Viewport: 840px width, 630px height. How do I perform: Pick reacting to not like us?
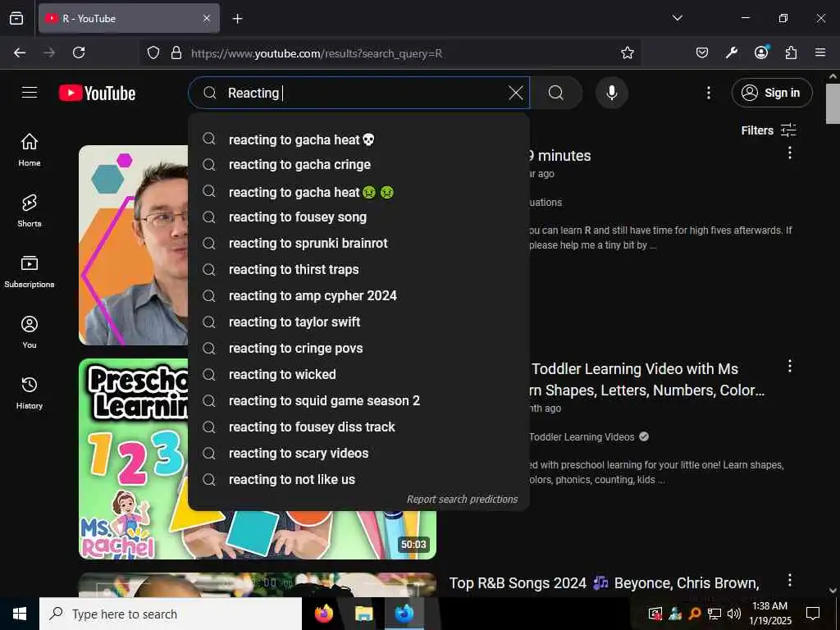tap(359, 479)
